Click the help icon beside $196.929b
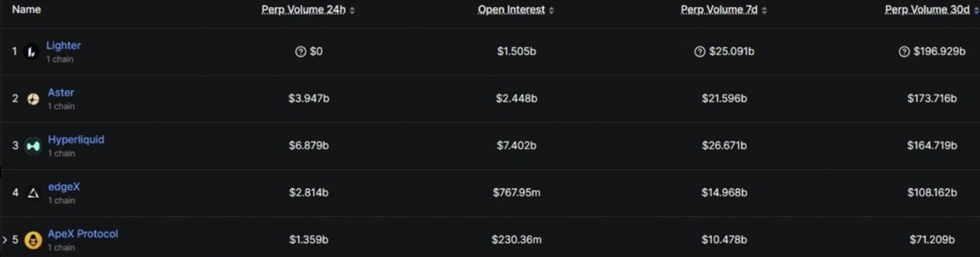This screenshot has width=980, height=257. 904,52
